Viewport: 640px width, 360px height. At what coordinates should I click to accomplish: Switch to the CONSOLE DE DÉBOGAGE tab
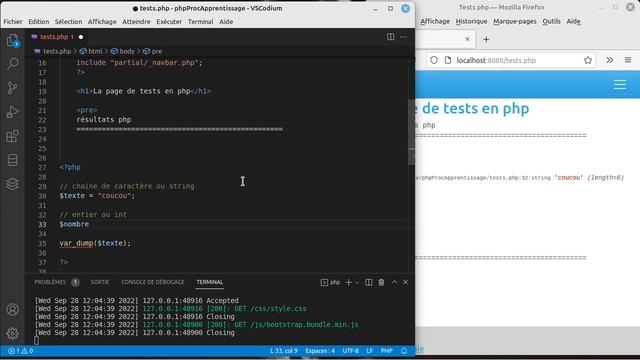pyautogui.click(x=153, y=282)
